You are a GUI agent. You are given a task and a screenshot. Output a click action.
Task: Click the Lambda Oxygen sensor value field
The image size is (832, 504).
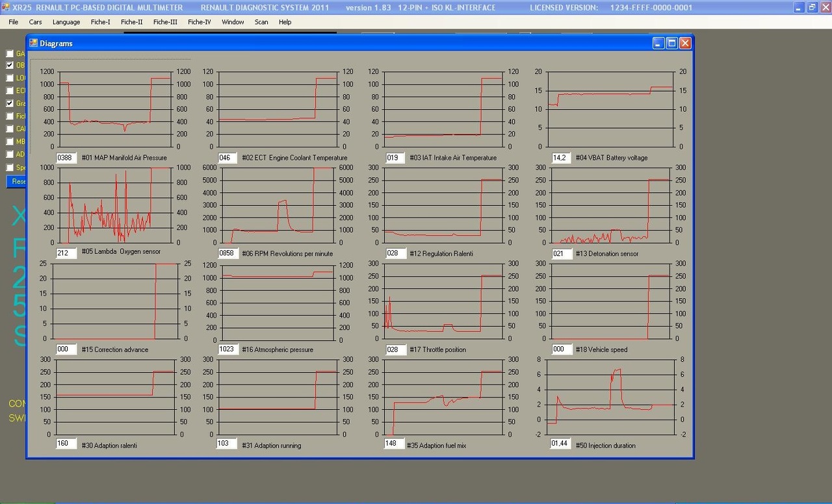pos(66,253)
